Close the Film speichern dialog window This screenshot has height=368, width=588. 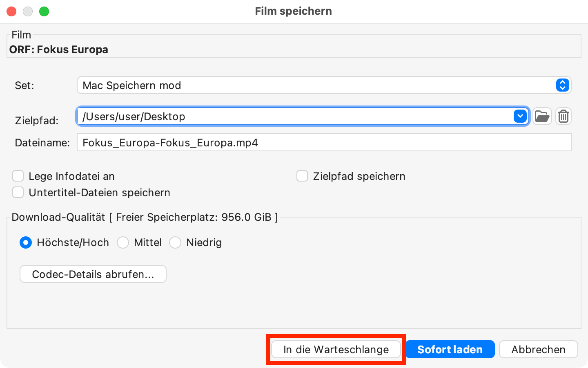11,11
